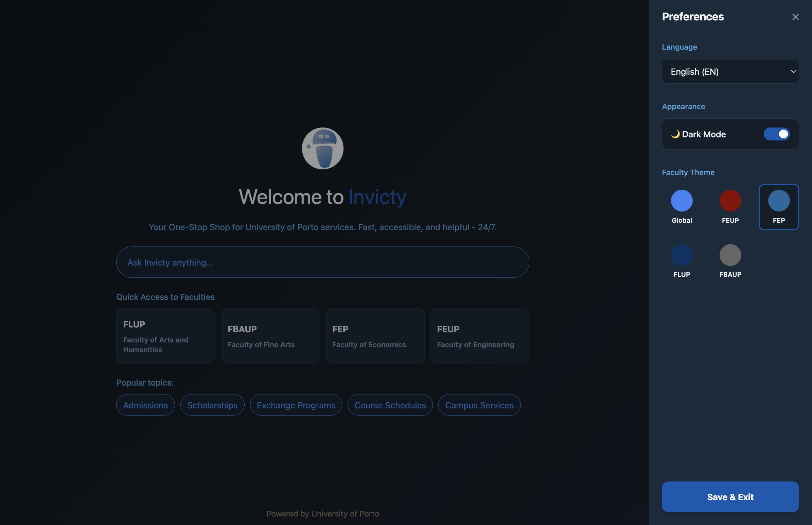Choose the Campus Services topic
The width and height of the screenshot is (812, 525).
(479, 405)
